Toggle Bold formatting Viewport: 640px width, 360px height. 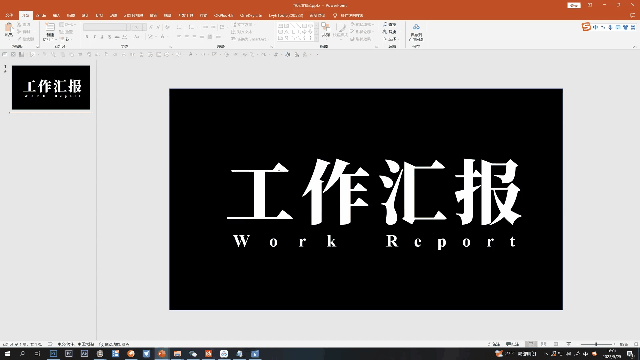(87, 37)
